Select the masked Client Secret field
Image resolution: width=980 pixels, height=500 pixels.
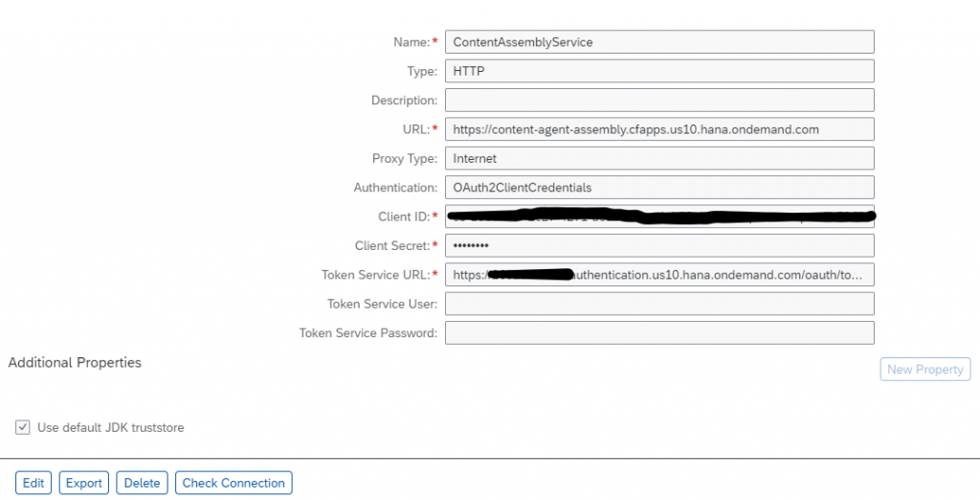pos(659,245)
